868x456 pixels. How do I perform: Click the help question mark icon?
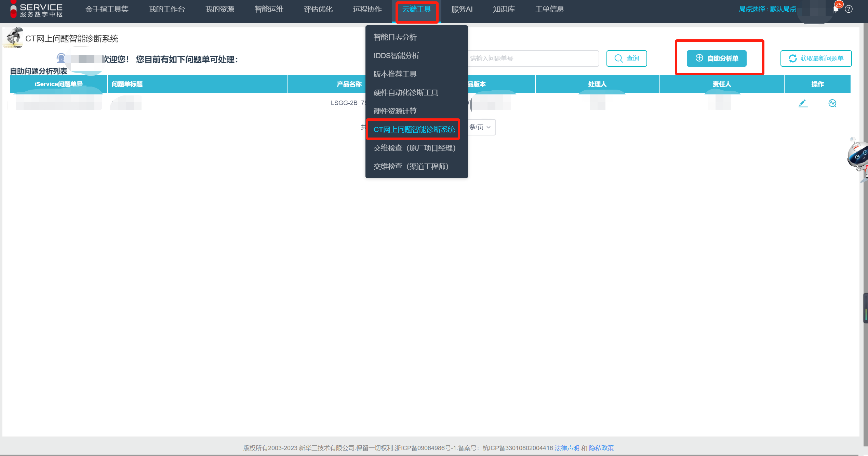(849, 9)
